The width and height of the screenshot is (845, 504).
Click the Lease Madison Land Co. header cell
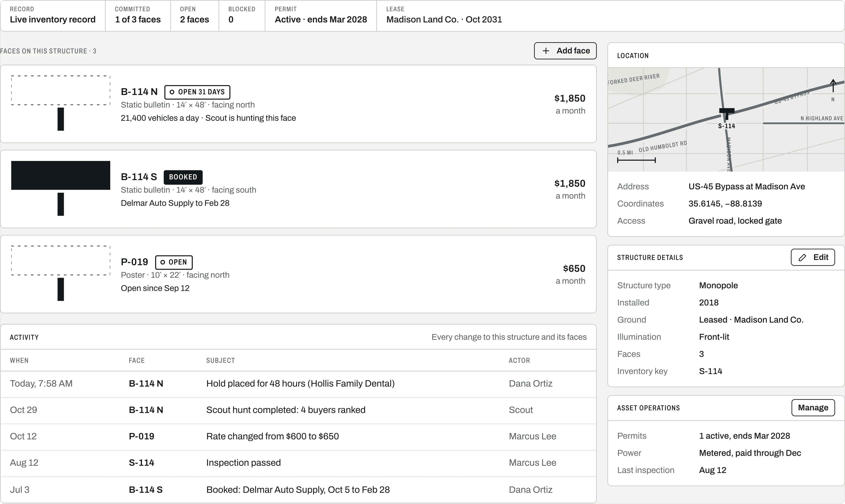click(444, 16)
